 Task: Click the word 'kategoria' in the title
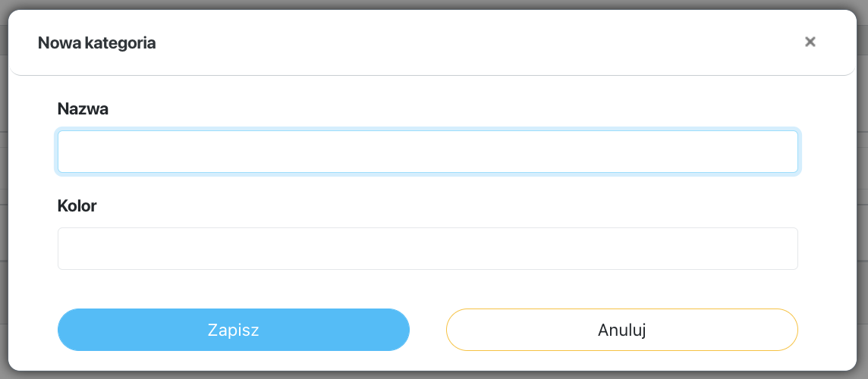(121, 43)
